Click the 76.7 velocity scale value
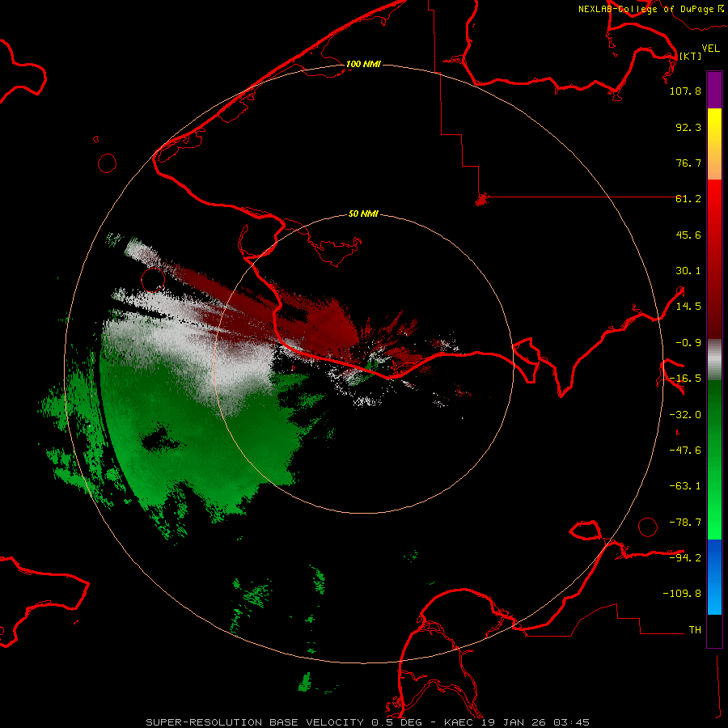Screen dimensions: 728x728 (688, 163)
